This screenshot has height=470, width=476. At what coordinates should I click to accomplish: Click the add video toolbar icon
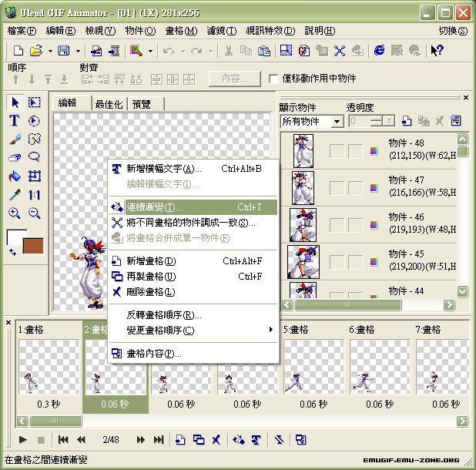[114, 51]
